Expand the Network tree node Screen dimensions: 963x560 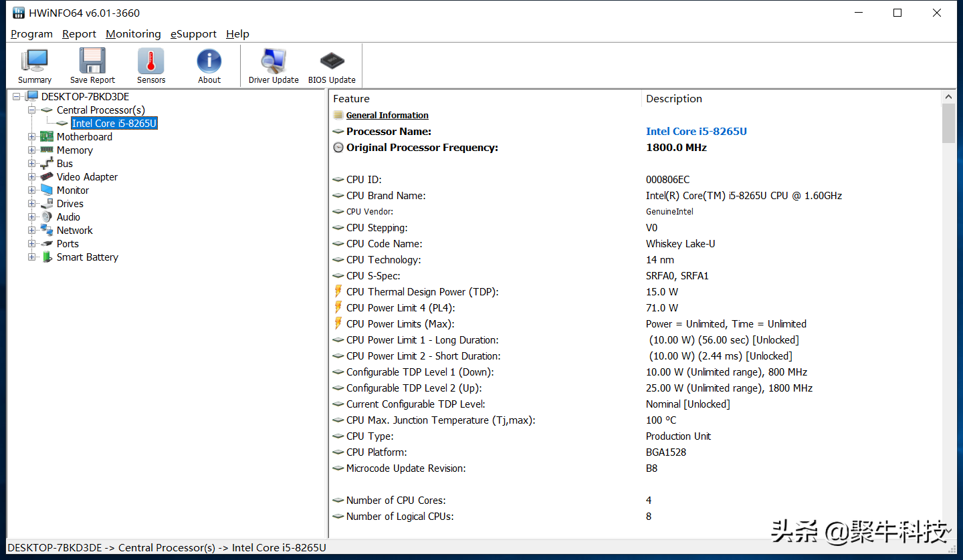(x=32, y=231)
